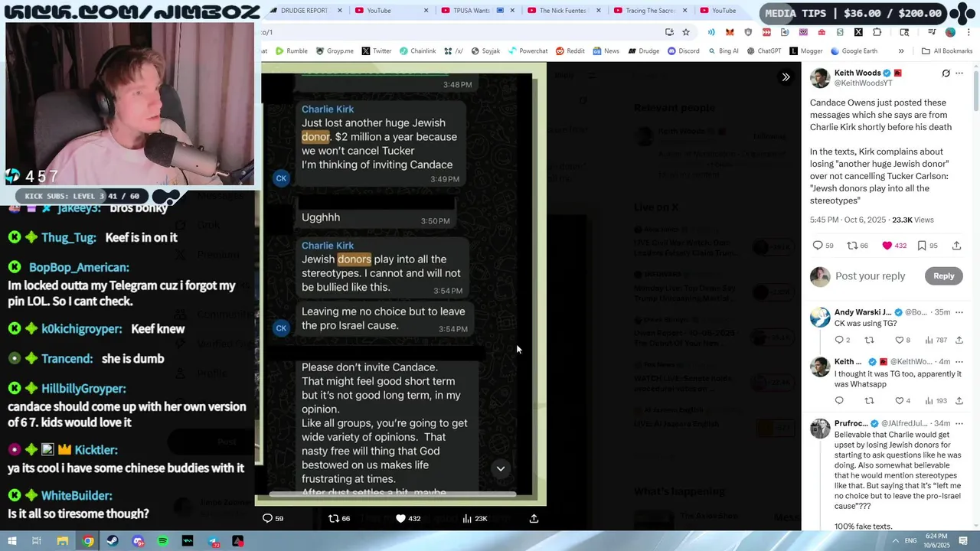The image size is (980, 551).
Task: Reply to the post via the 59 comments icon in the right panel
Action: (x=817, y=246)
